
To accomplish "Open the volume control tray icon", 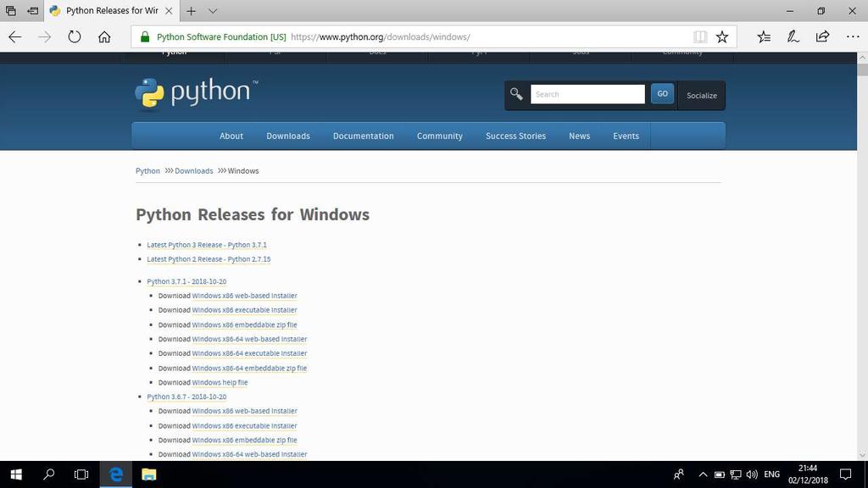I will tap(752, 474).
